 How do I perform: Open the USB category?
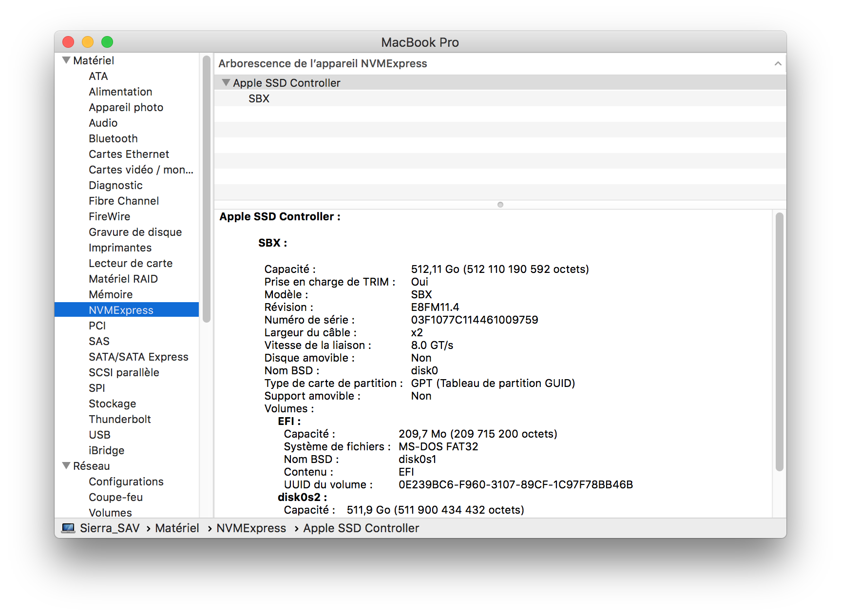point(99,435)
